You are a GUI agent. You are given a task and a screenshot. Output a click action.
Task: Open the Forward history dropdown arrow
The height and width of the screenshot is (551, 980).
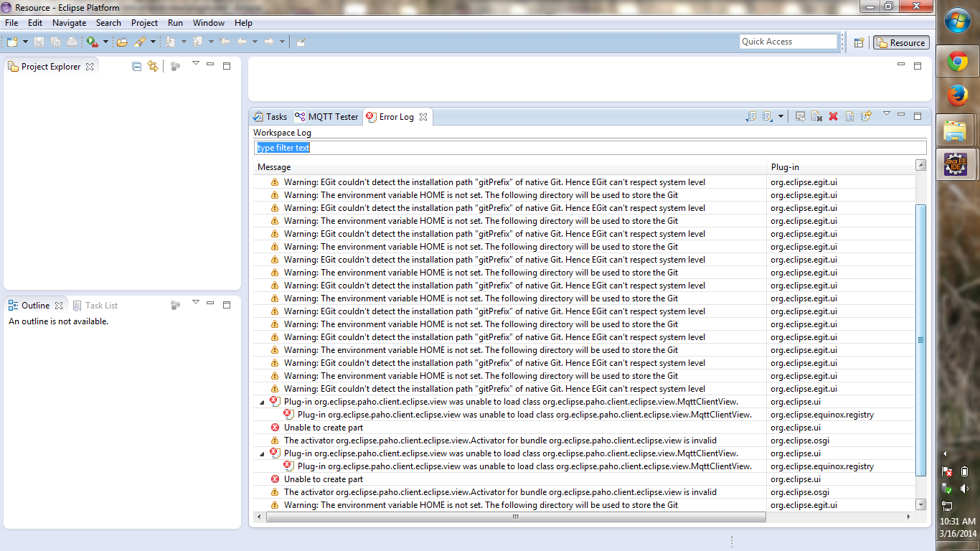click(282, 42)
